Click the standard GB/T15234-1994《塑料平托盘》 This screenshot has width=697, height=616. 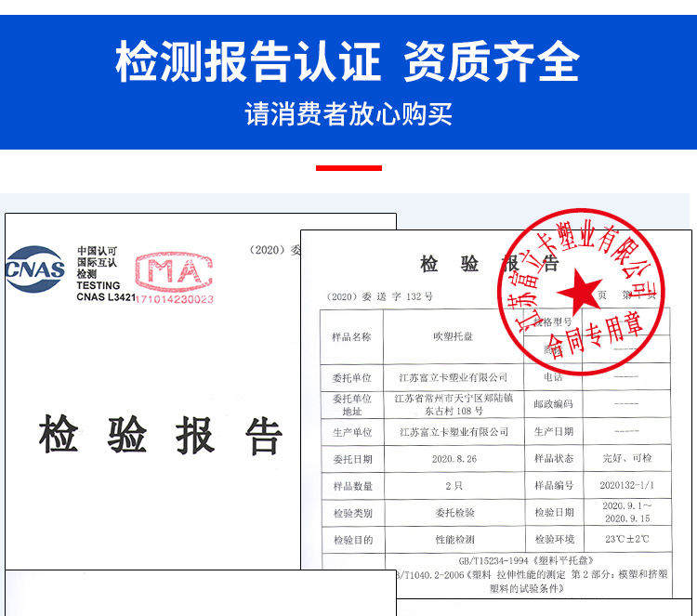point(526,560)
